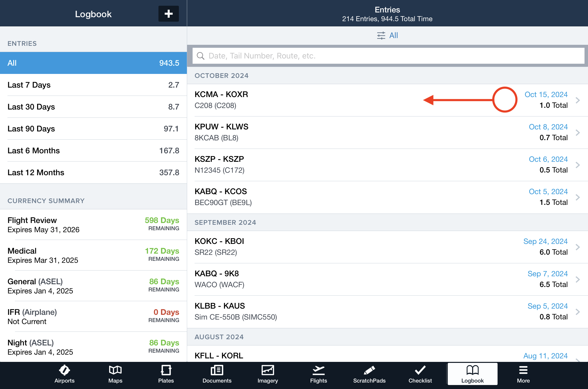Open Night (ASEL) currency item

coord(93,347)
